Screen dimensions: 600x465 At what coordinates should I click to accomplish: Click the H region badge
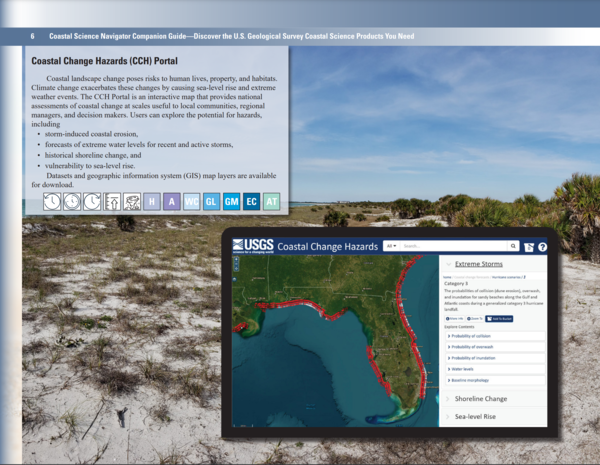click(x=152, y=201)
